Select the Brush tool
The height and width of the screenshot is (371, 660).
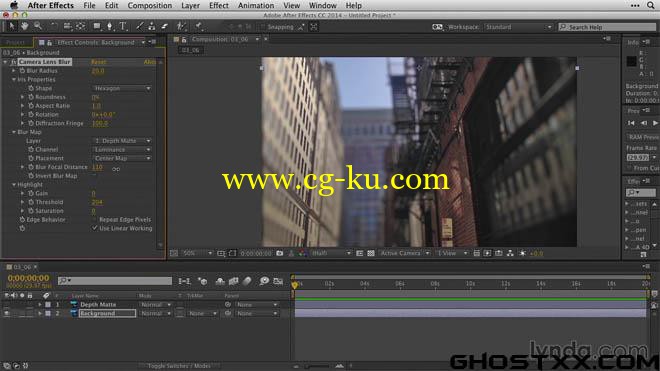point(139,27)
